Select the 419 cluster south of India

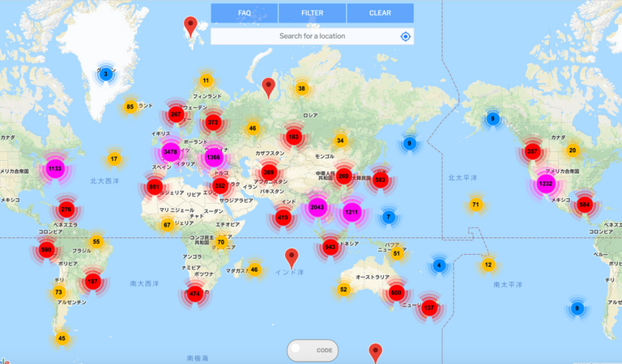pyautogui.click(x=283, y=218)
